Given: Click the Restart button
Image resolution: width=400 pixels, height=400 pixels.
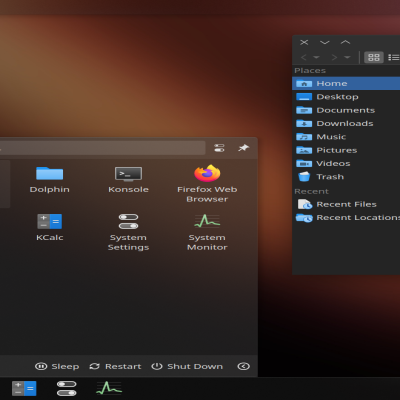Looking at the screenshot, I should click(x=115, y=366).
